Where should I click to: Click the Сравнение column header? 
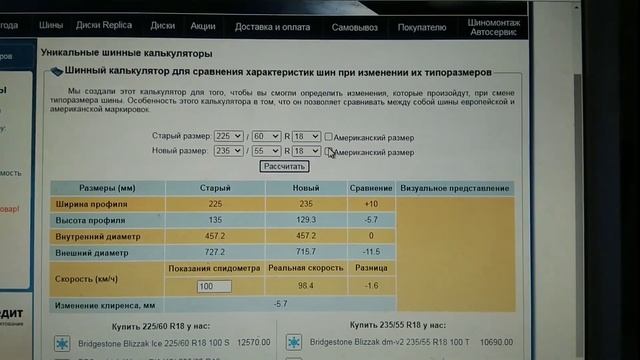(371, 188)
